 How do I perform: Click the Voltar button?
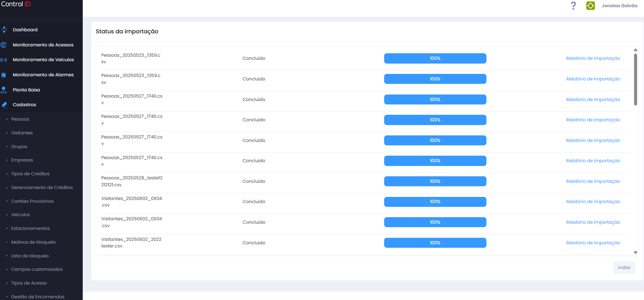pyautogui.click(x=624, y=268)
